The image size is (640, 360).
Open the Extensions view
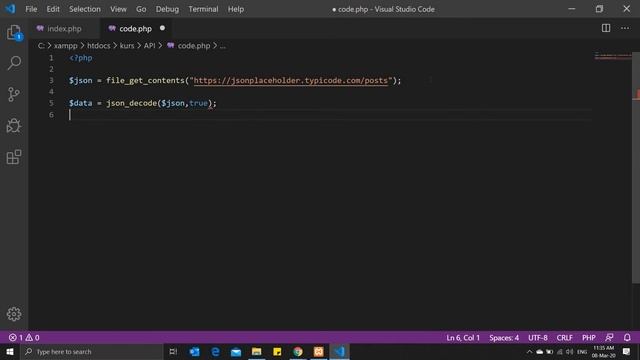pyautogui.click(x=14, y=157)
